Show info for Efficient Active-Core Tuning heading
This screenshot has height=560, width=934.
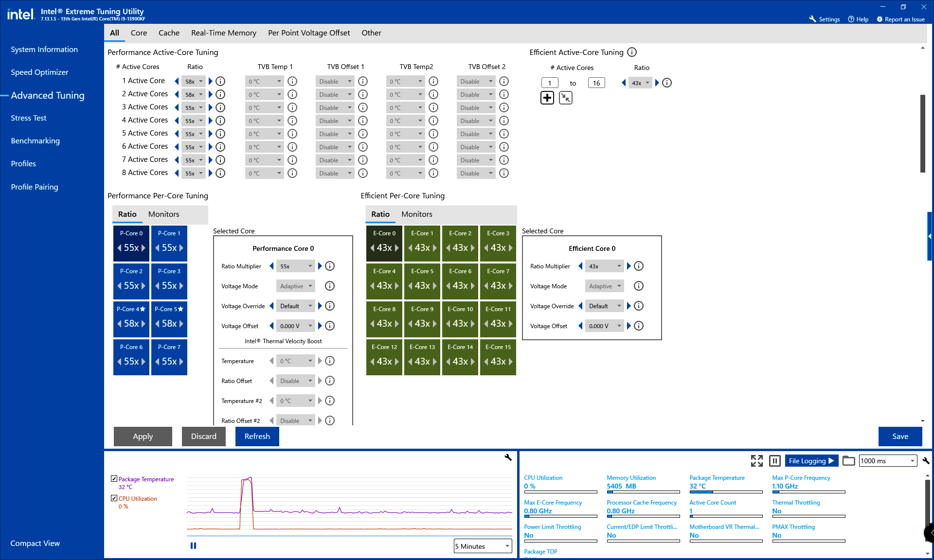(632, 52)
